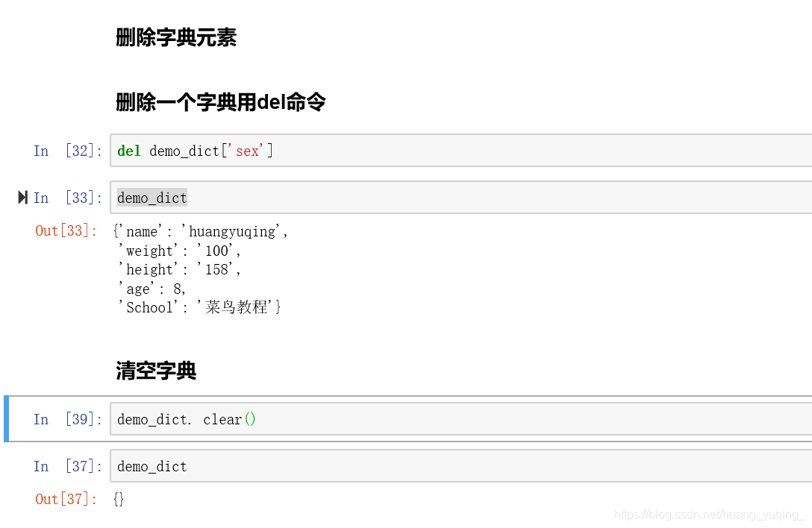
Task: Click the Out[33] output prompt
Action: click(x=66, y=230)
